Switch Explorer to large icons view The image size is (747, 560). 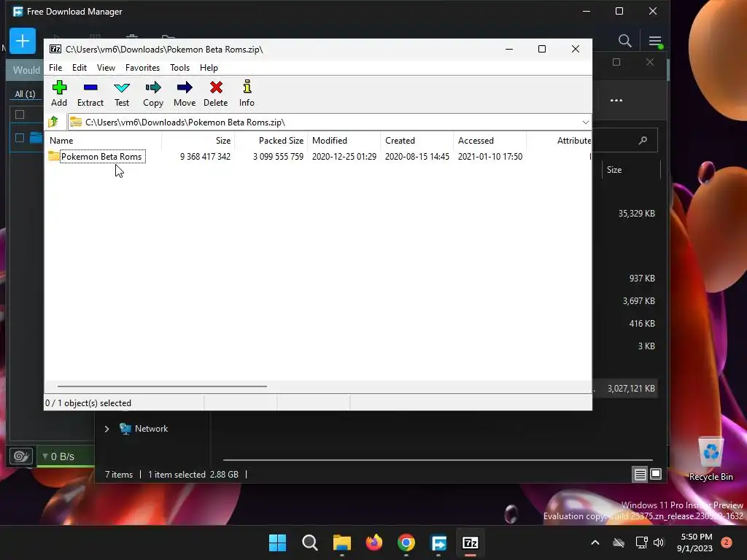pos(656,474)
